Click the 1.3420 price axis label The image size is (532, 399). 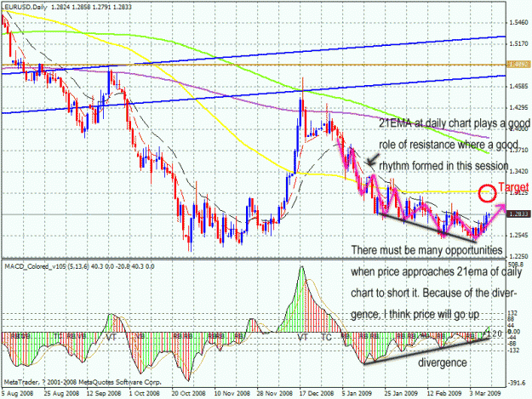518,171
